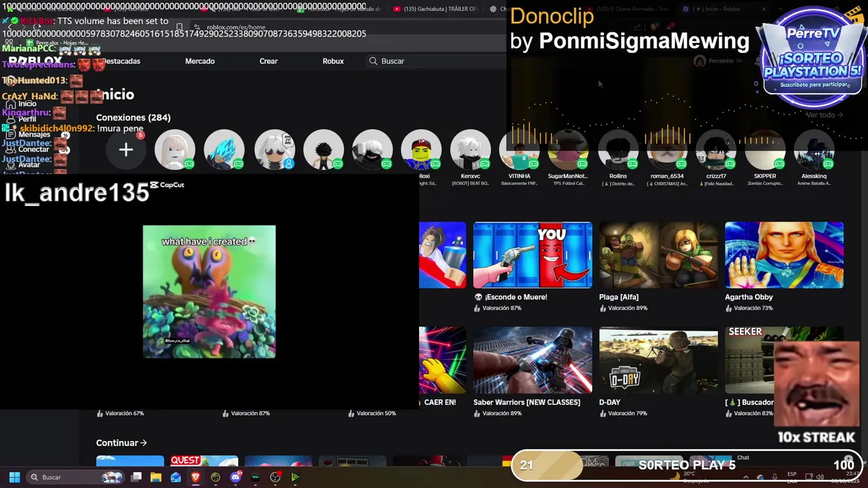The image size is (868, 488).
Task: Click the Saber Warriors [NEW CLASSES] title
Action: 527,403
